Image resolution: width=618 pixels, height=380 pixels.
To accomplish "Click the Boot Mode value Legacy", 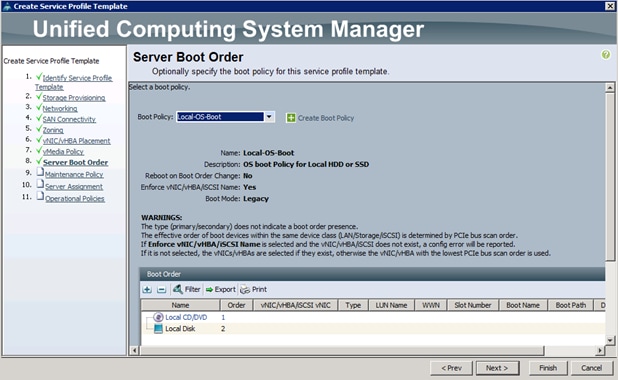I will (256, 199).
